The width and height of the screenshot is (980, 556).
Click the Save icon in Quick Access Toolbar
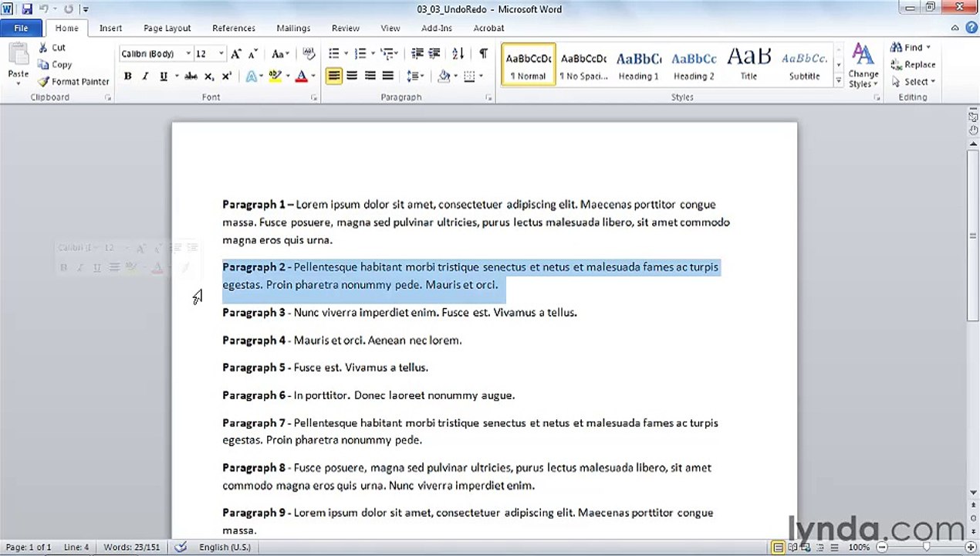27,9
